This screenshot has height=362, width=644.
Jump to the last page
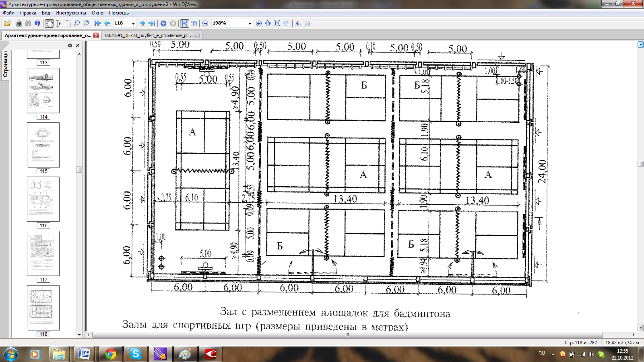tap(152, 23)
